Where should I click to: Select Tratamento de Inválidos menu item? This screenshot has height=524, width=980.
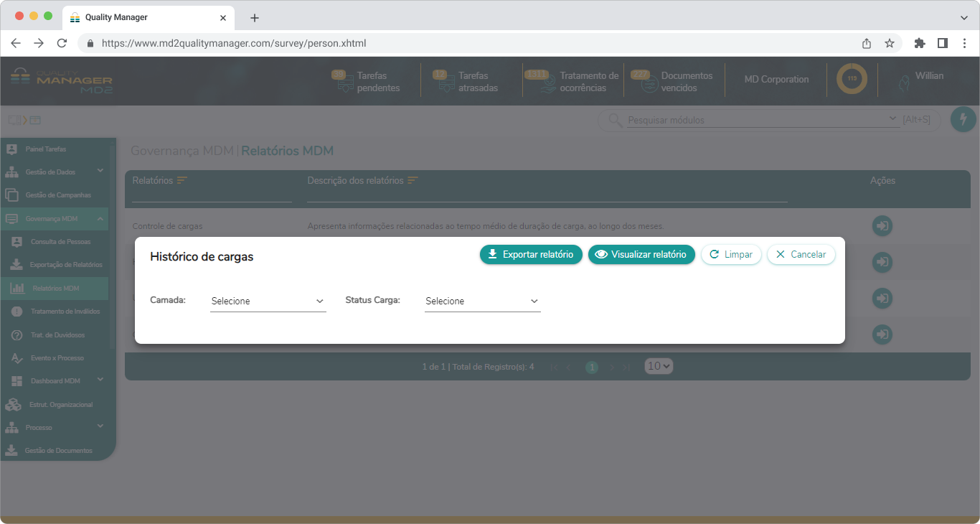tap(65, 312)
